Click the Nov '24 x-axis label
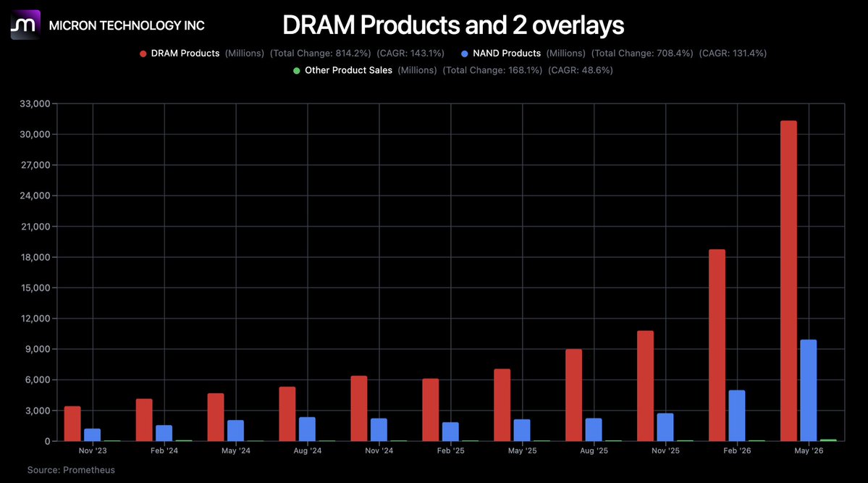This screenshot has width=868, height=483. [x=379, y=451]
